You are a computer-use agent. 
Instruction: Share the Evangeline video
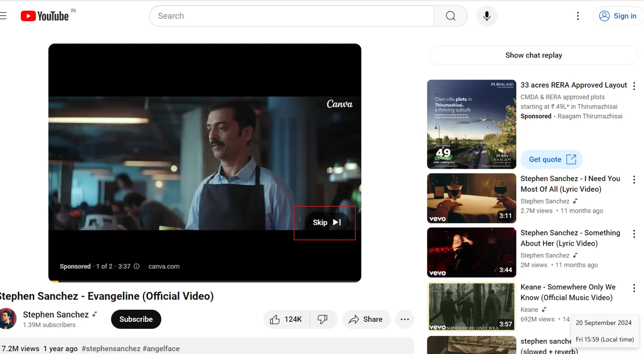(366, 319)
